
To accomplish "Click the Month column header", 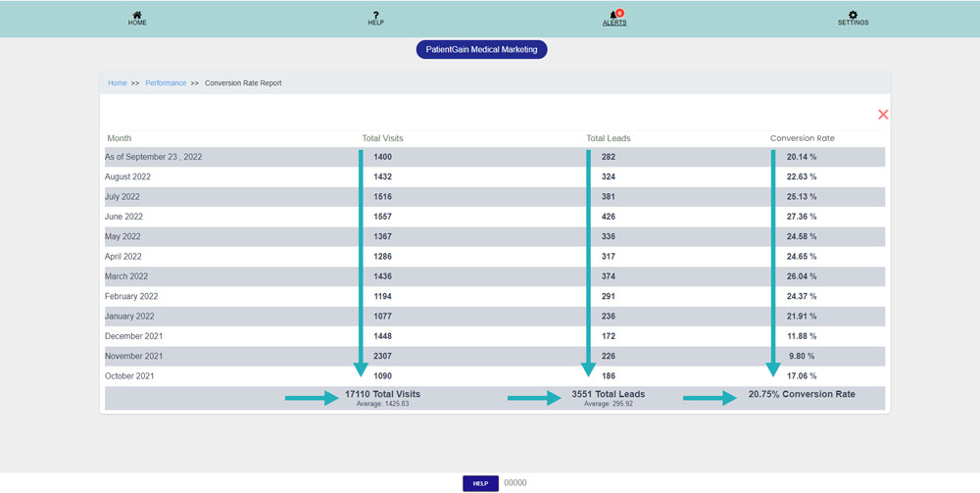I will point(120,138).
